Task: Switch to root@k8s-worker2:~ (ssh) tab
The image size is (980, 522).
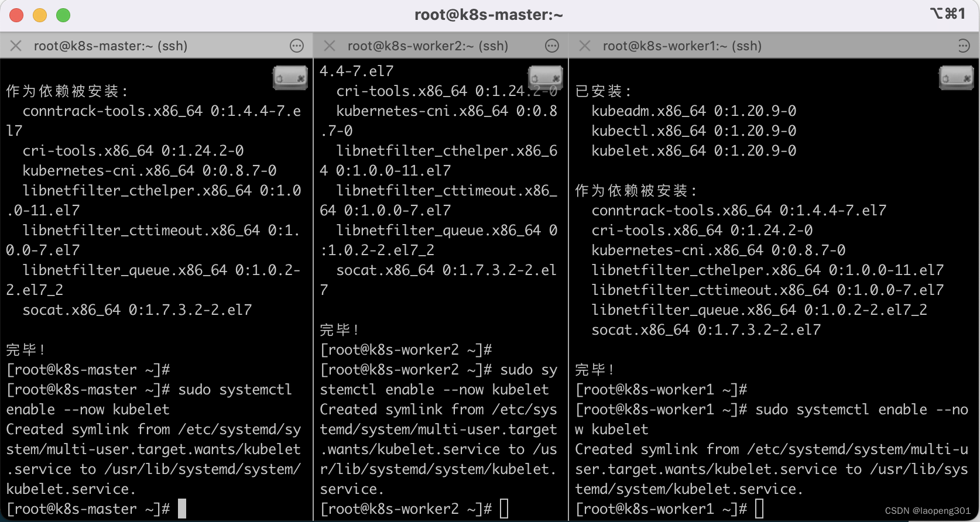Action: 428,46
